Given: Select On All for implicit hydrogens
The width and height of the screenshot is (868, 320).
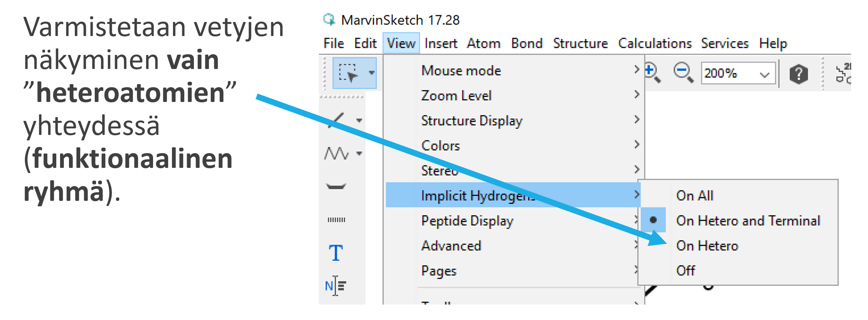Looking at the screenshot, I should coord(695,196).
